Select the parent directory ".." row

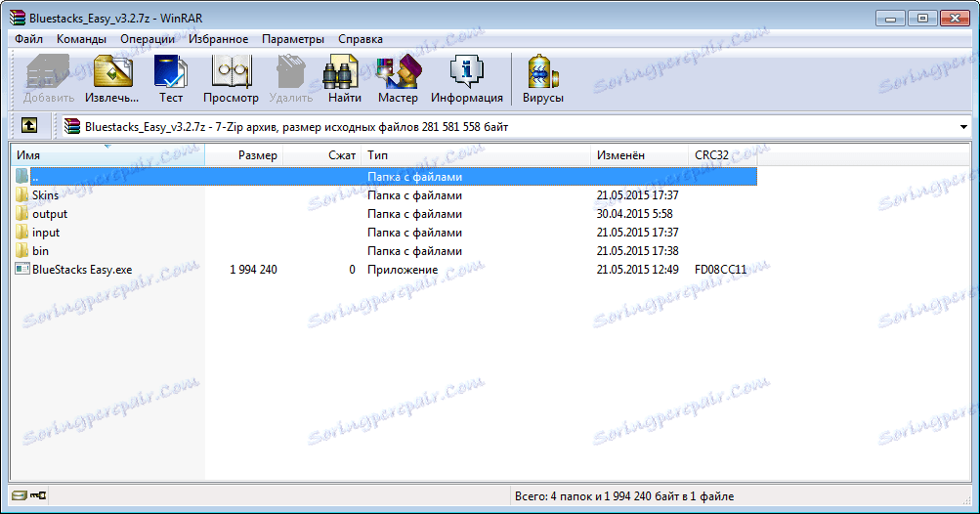pos(384,176)
